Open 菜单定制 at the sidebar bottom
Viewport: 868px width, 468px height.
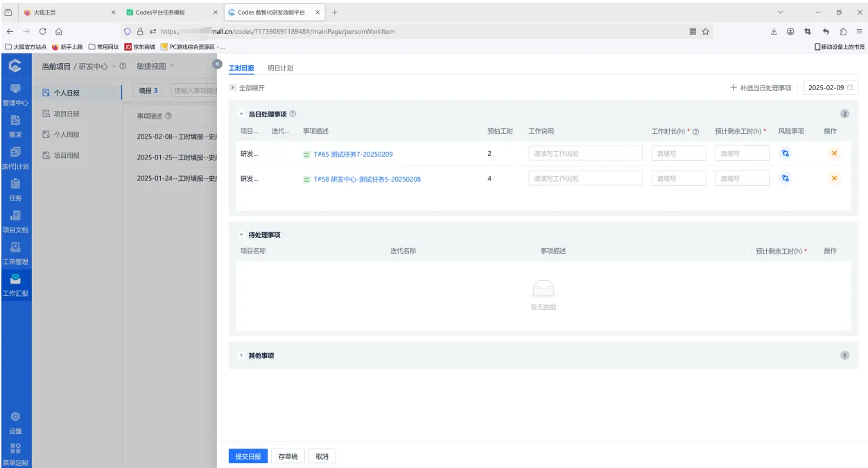coord(15,455)
